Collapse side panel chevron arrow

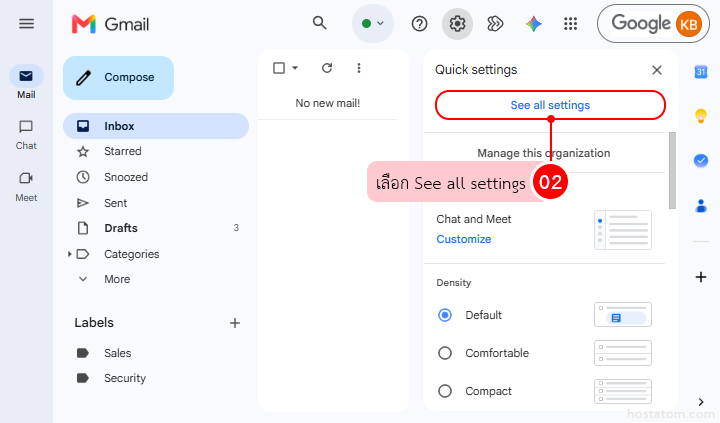701,402
